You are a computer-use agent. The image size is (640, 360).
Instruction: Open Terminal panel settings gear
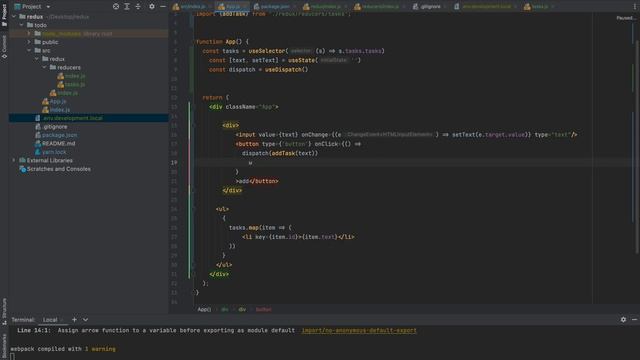pos(623,320)
